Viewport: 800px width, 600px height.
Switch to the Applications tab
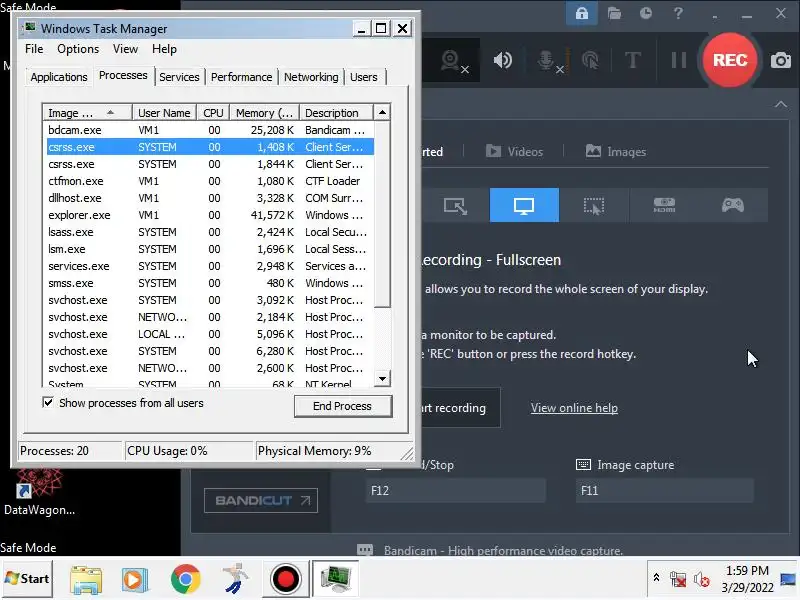pyautogui.click(x=59, y=77)
